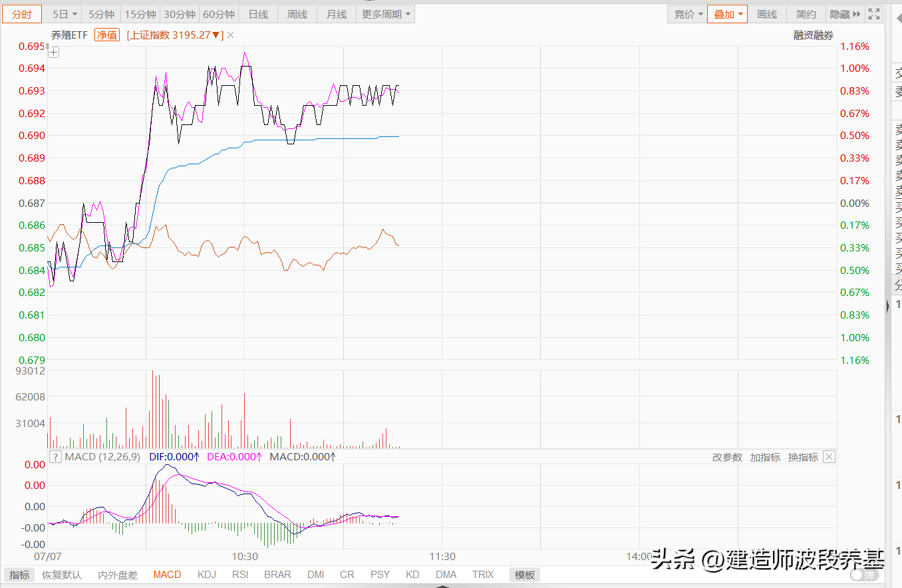
Task: Select the KD indicator tab
Action: coord(412,575)
